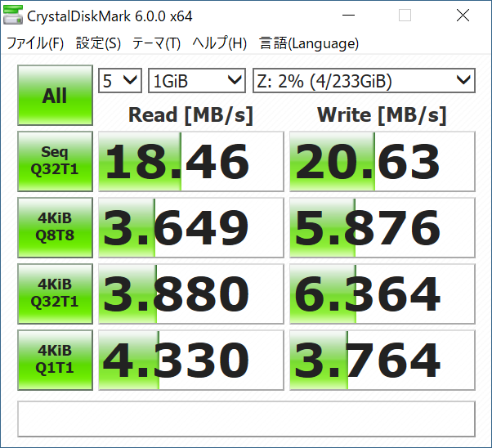Open the ファイル(F) menu
Viewport: 492px width, 448px height.
[35, 43]
